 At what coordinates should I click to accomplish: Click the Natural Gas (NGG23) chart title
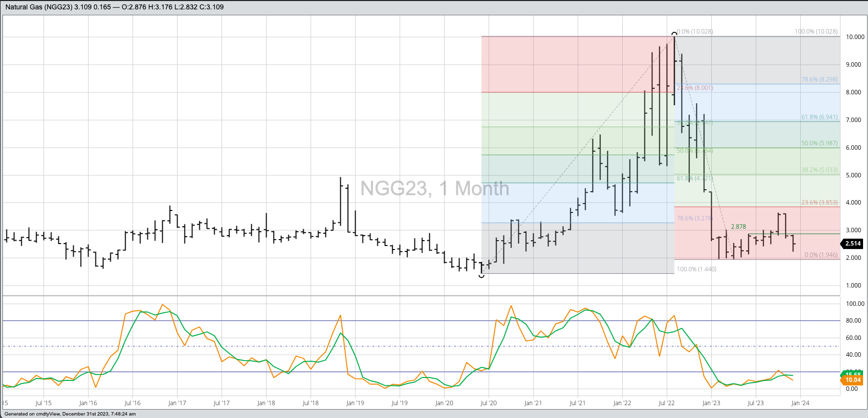click(114, 7)
